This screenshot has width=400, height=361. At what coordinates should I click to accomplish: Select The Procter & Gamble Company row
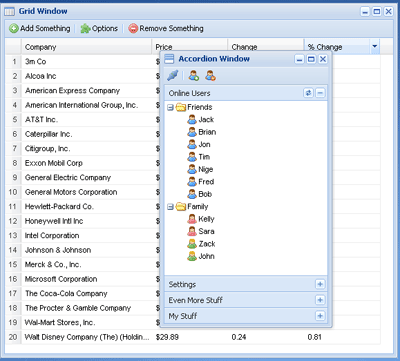click(x=83, y=308)
